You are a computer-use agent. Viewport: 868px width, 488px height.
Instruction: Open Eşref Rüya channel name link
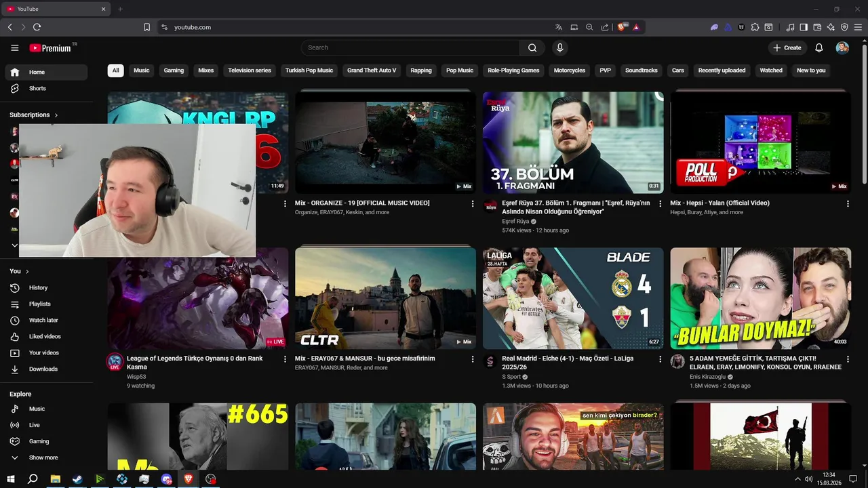pyautogui.click(x=515, y=222)
